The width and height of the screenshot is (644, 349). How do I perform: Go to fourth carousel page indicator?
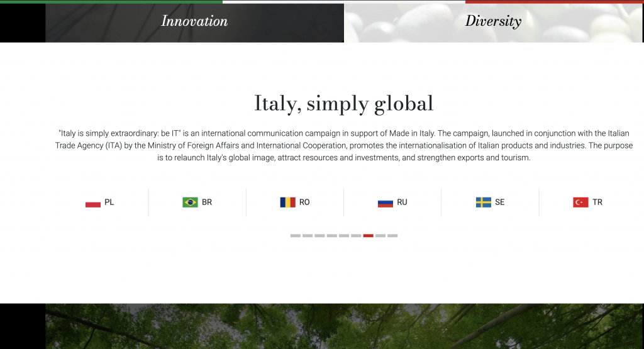click(332, 236)
